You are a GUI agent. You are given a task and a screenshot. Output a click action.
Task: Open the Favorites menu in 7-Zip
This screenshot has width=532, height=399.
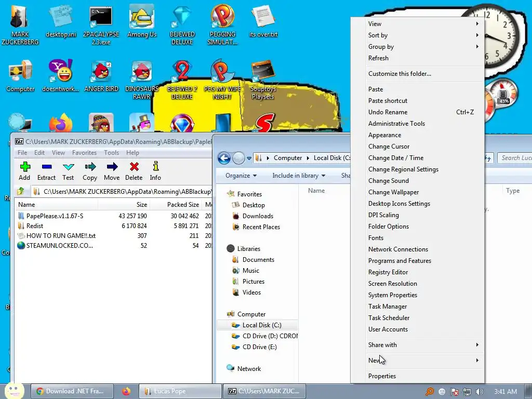tap(85, 153)
